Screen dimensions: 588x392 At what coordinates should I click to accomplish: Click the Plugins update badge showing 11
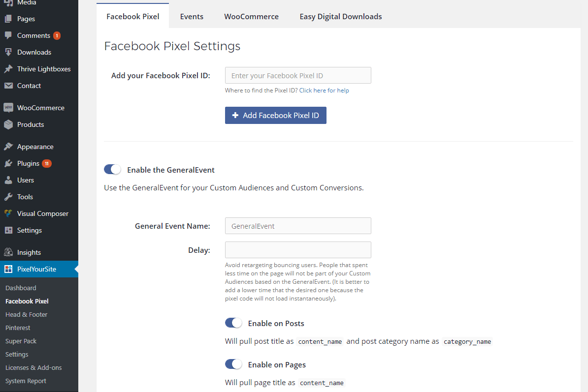47,164
